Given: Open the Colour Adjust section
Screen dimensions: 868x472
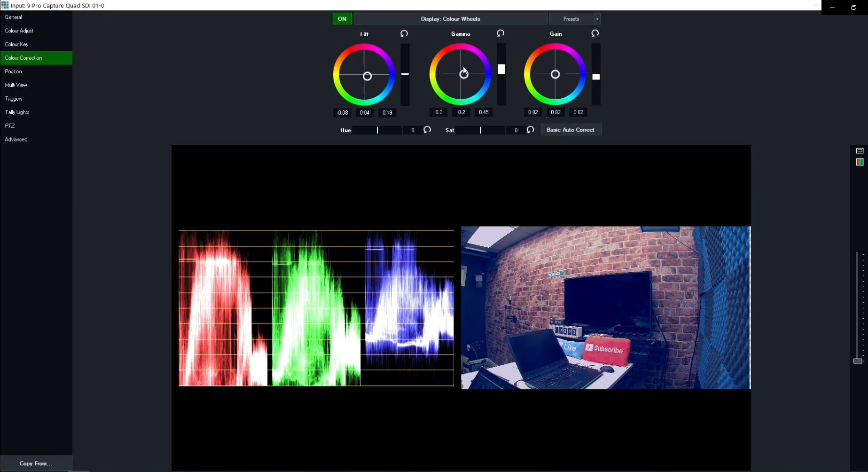Looking at the screenshot, I should pyautogui.click(x=19, y=31).
